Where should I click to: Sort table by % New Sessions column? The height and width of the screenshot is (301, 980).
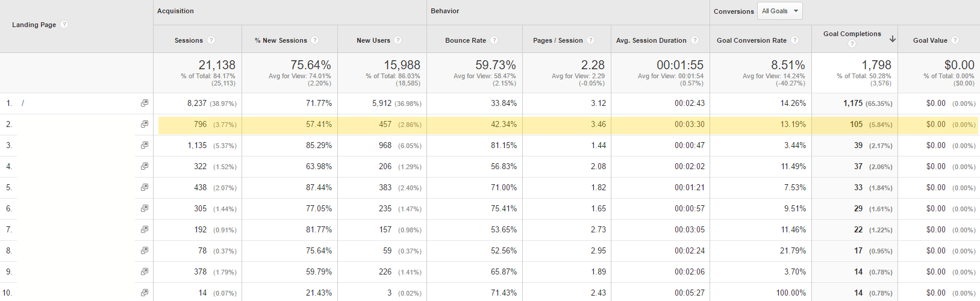(281, 40)
